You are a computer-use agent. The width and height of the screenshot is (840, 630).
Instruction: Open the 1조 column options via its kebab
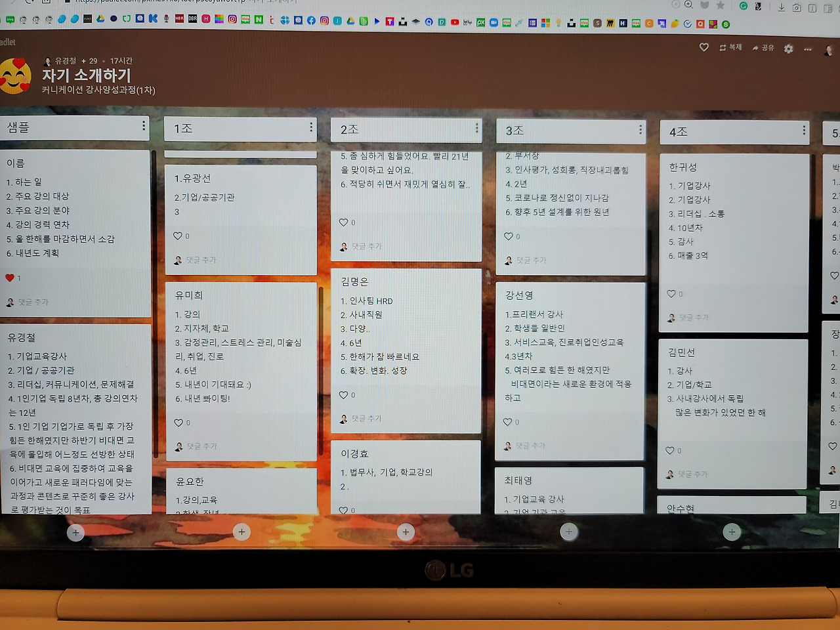(x=311, y=128)
